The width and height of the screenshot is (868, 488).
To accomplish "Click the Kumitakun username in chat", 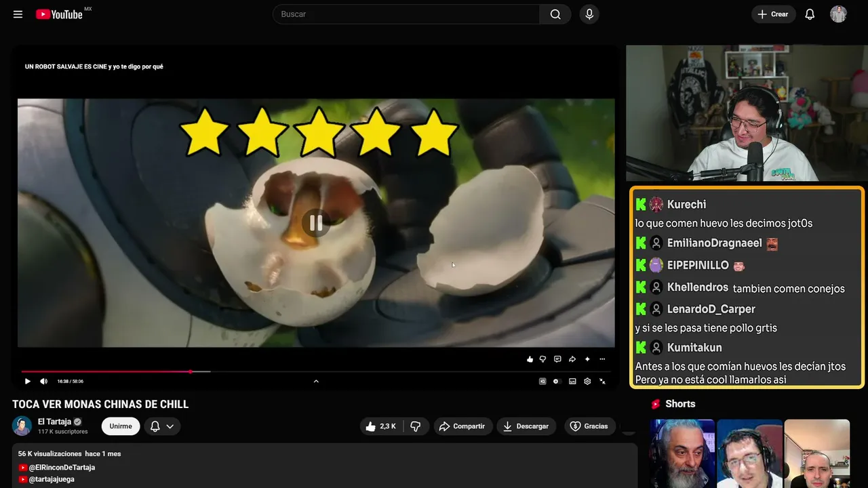I will (694, 348).
